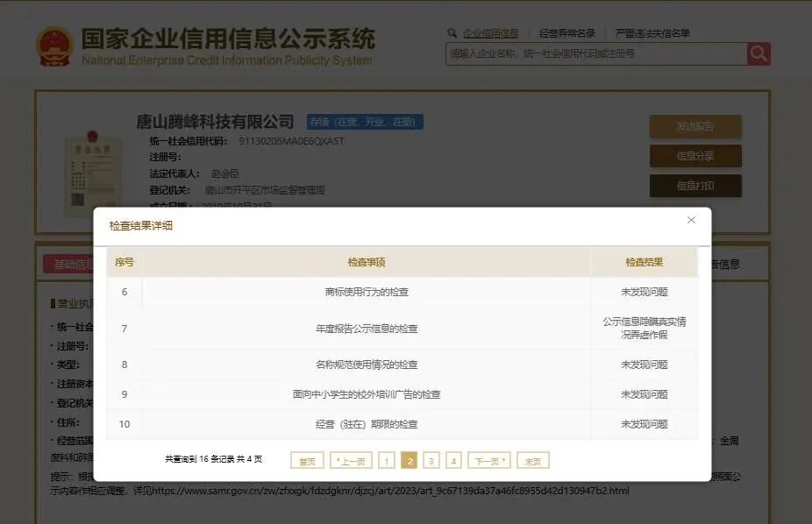Click the 信息分享 button
812x524 pixels.
coord(694,156)
